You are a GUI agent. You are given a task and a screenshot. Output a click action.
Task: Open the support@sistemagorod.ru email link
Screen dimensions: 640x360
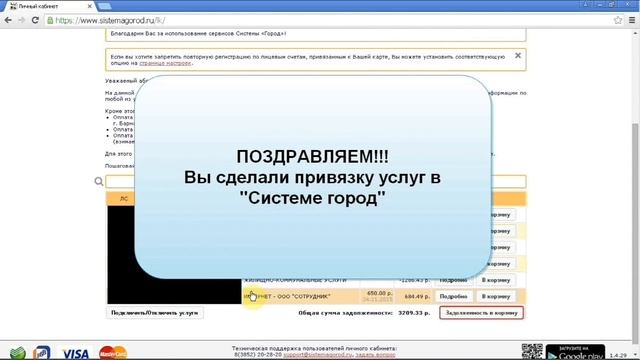(x=318, y=355)
